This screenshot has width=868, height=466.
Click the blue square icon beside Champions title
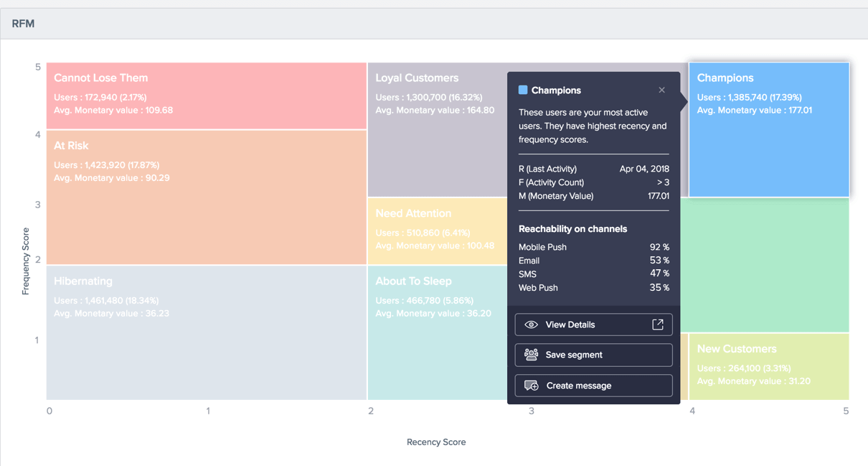click(523, 90)
